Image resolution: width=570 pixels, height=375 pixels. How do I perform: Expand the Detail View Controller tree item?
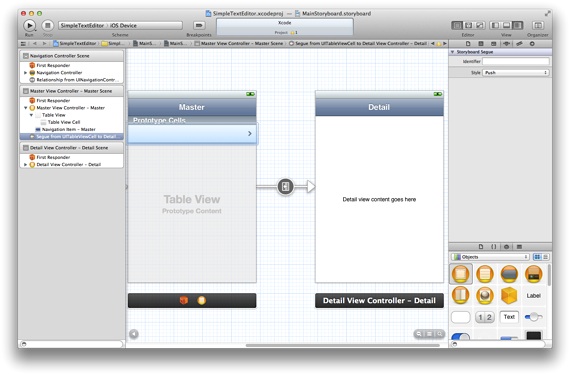[x=25, y=165]
